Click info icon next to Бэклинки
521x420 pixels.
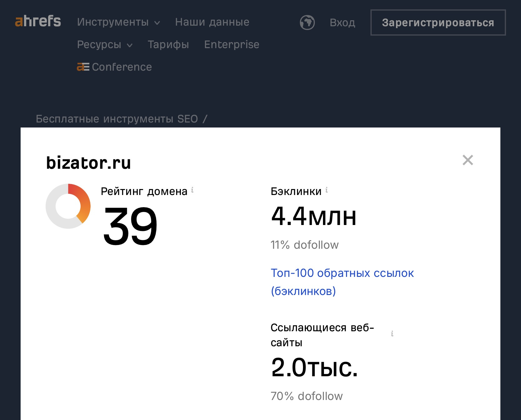327,190
